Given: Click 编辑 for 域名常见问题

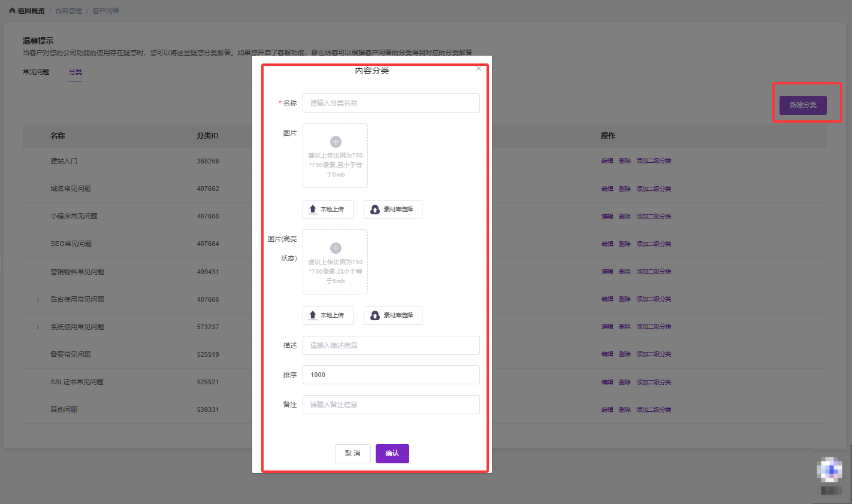Looking at the screenshot, I should click(x=607, y=189).
